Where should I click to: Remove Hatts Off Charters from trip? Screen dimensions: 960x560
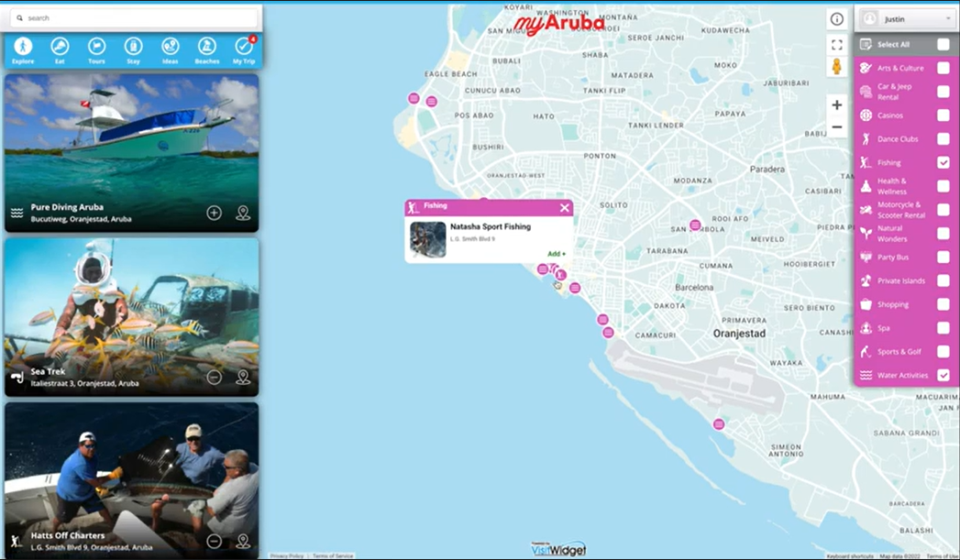(x=214, y=541)
